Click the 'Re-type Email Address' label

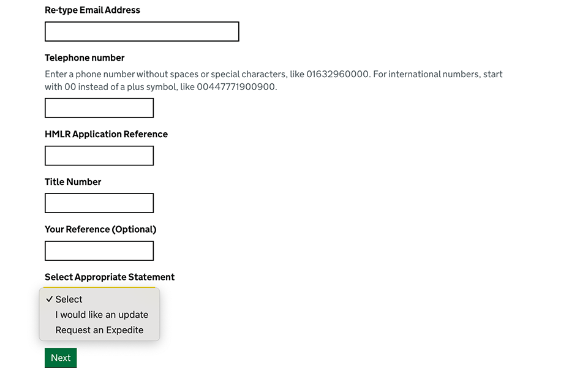click(92, 10)
